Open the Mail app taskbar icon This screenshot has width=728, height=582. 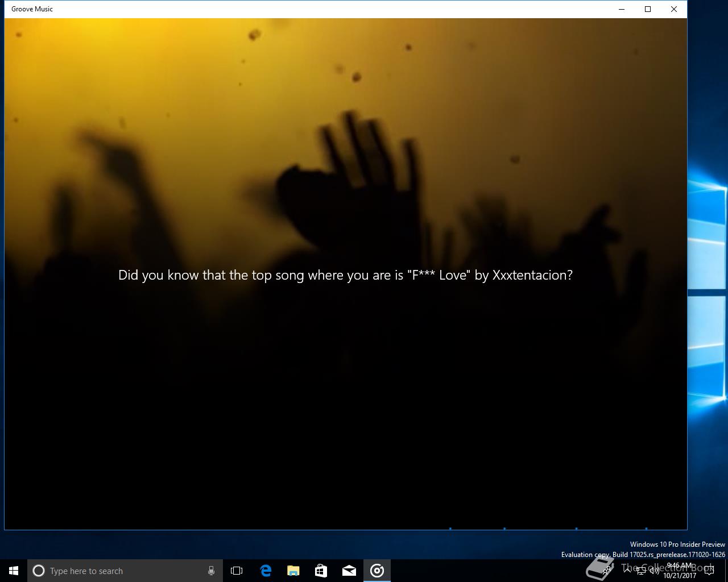click(349, 571)
